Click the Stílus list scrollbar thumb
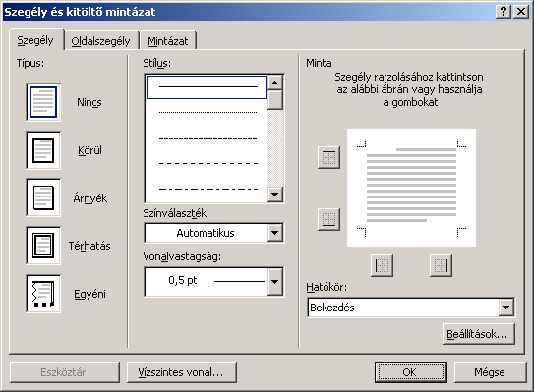Screen dimensions: 534x392 click(275, 100)
